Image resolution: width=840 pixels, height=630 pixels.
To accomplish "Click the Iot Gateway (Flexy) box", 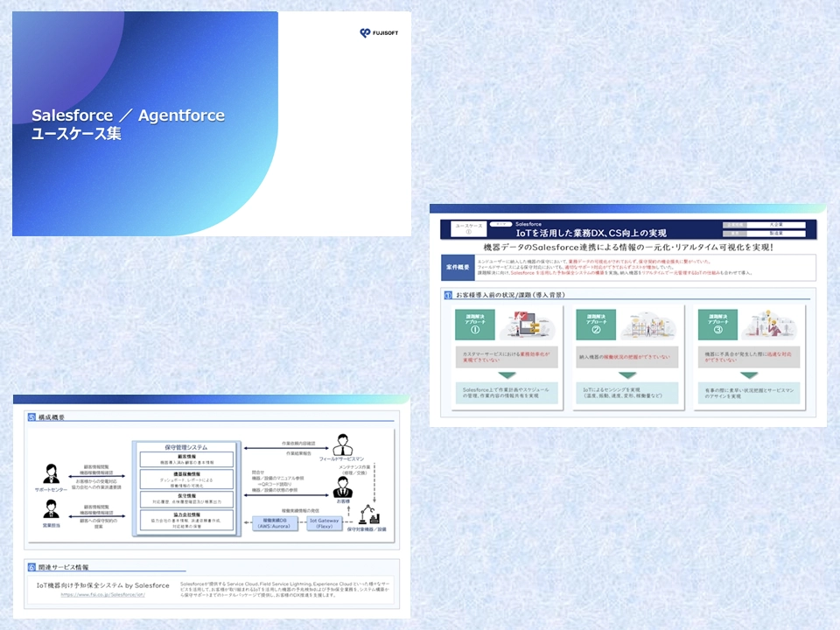I will (x=324, y=522).
